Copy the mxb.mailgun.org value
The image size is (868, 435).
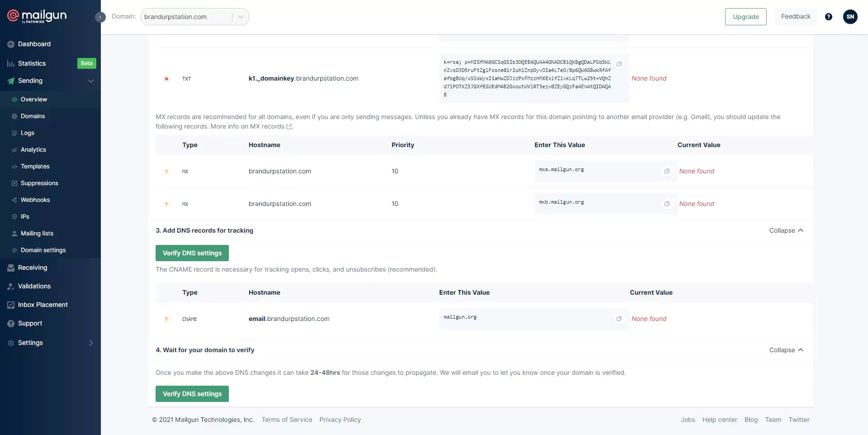[x=666, y=204]
